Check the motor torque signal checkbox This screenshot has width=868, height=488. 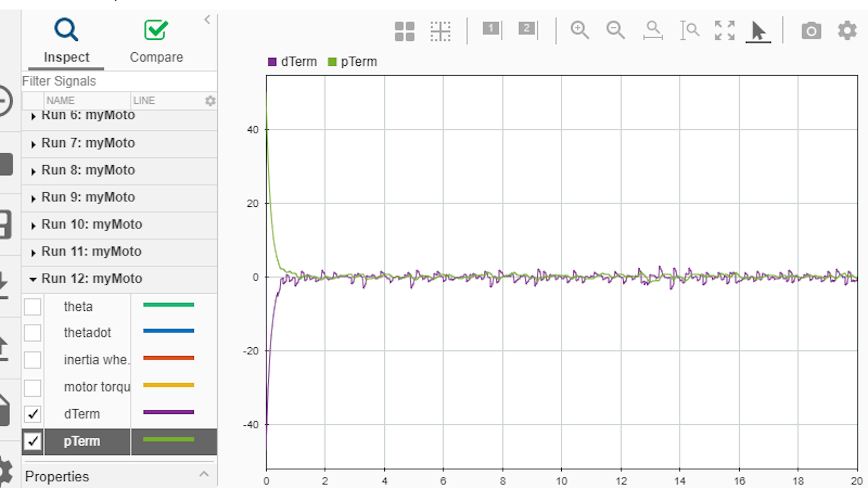[32, 388]
